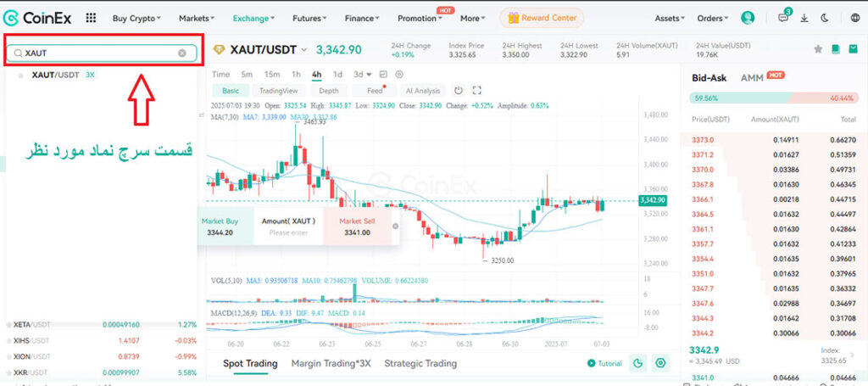Open the Feed tab
Screen dimensions: 868x386
click(375, 91)
